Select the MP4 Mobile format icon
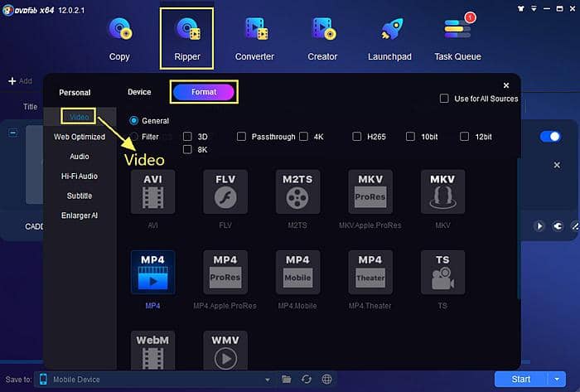Image resolution: width=580 pixels, height=392 pixels. [x=297, y=272]
